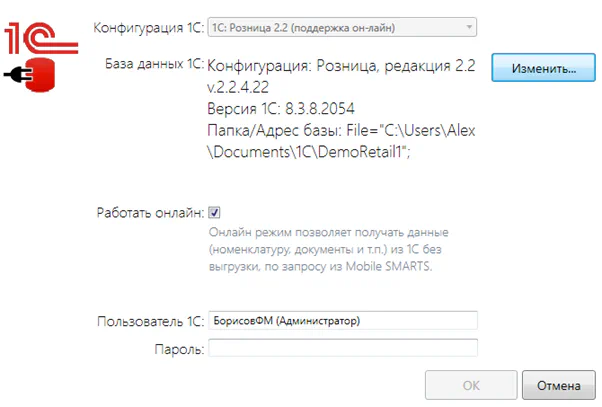Toggle the Работать онлайн checkbox
The width and height of the screenshot is (602, 407).
[x=215, y=212]
